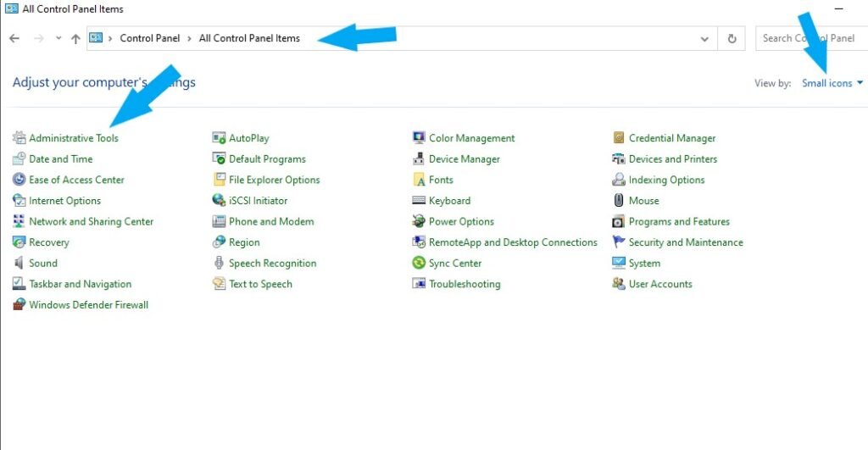Open Devices and Printers link
This screenshot has width=868, height=450.
(672, 158)
